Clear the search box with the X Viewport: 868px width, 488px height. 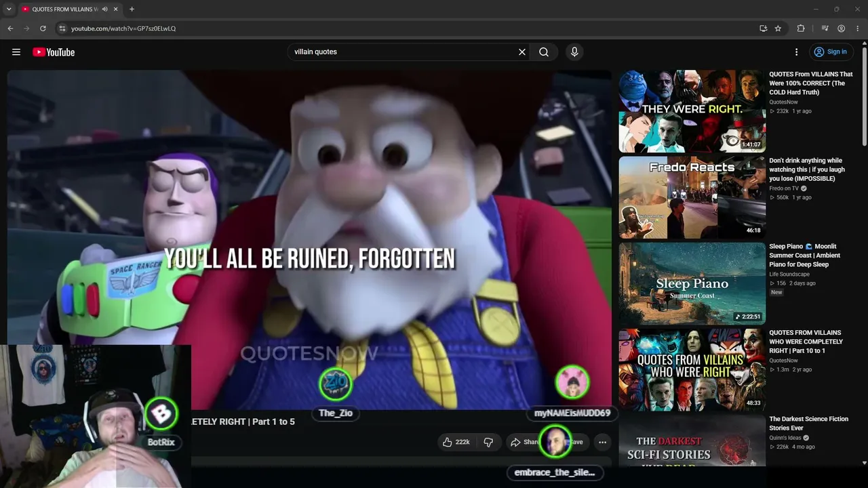tap(522, 52)
